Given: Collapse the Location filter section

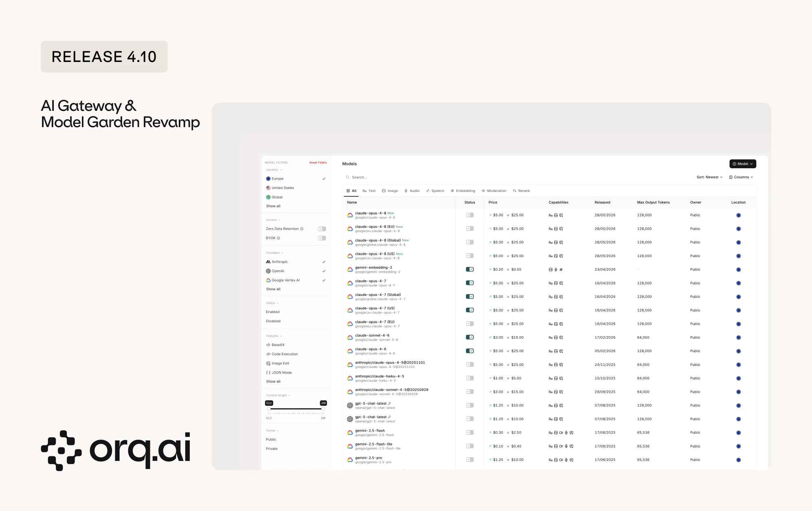Looking at the screenshot, I should coord(274,170).
